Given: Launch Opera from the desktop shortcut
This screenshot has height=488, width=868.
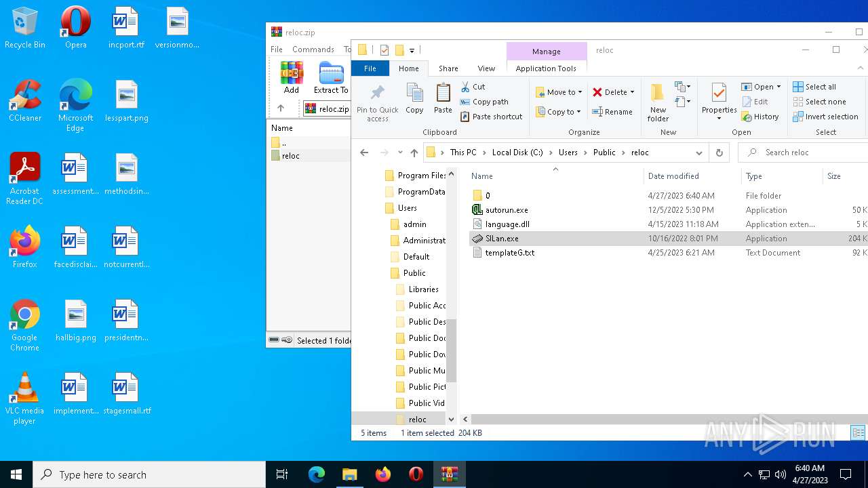Looking at the screenshot, I should pyautogui.click(x=75, y=28).
